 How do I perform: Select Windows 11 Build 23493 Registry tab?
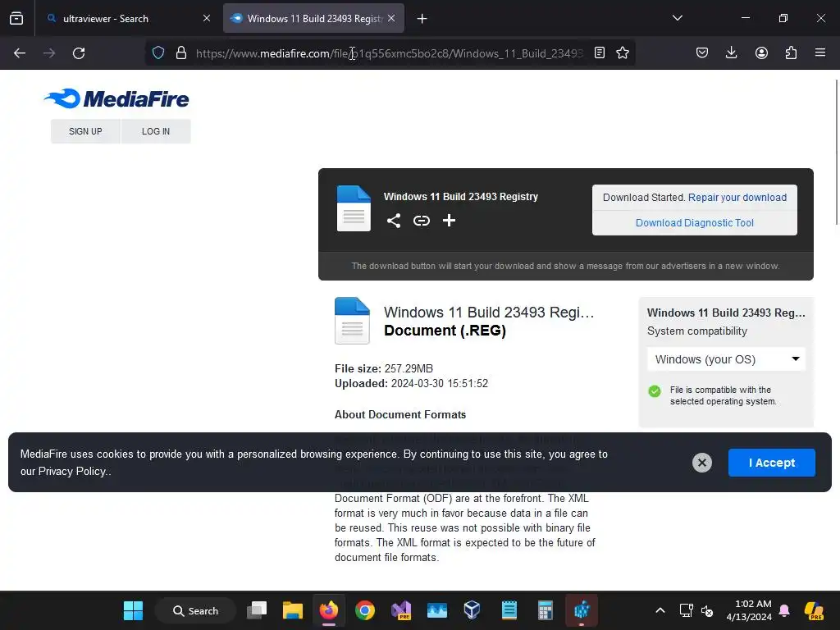click(x=313, y=19)
